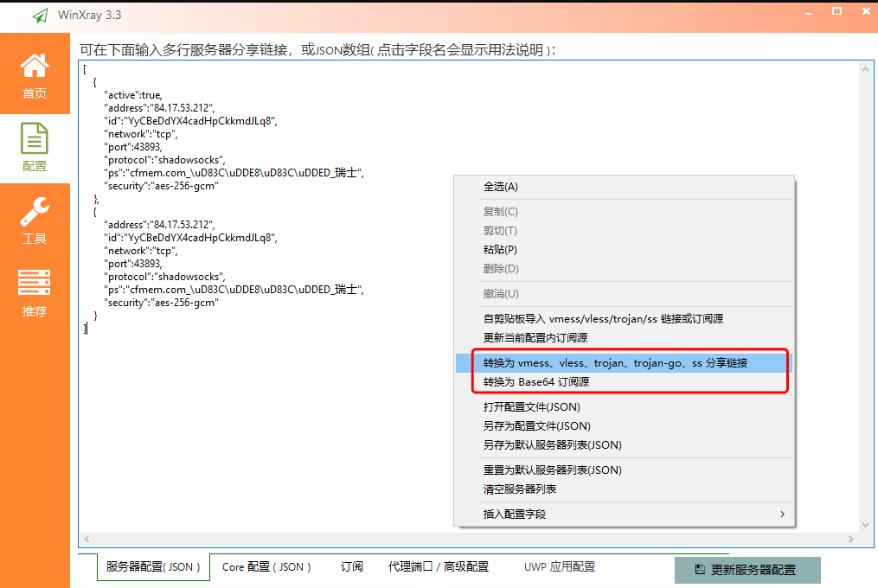878x588 pixels.
Task: Open the 首页 home page icon
Action: [35, 66]
